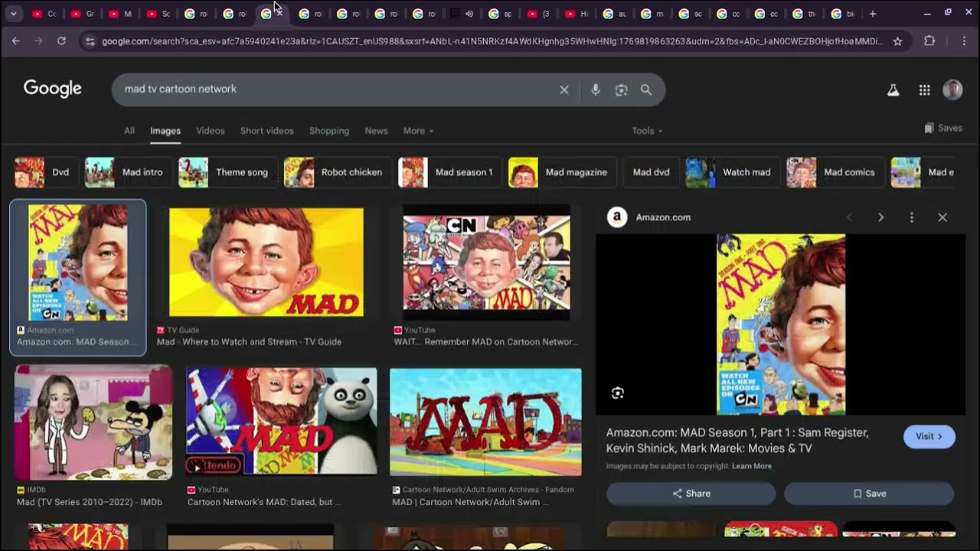The image size is (980, 551).
Task: Open the Chrome three-dot menu
Action: click(x=963, y=41)
